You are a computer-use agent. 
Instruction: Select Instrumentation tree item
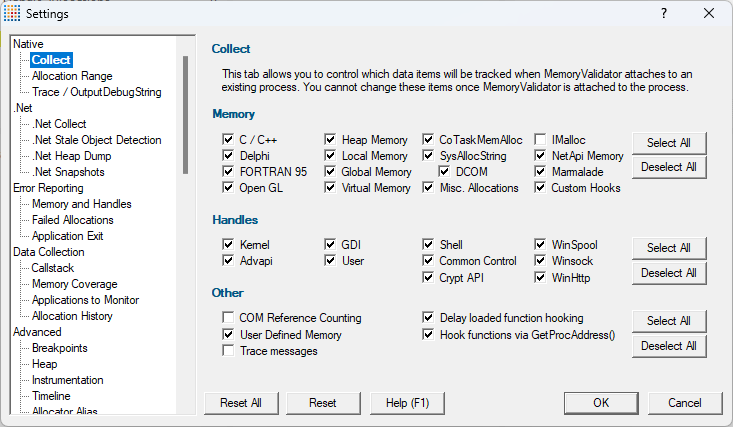click(67, 380)
